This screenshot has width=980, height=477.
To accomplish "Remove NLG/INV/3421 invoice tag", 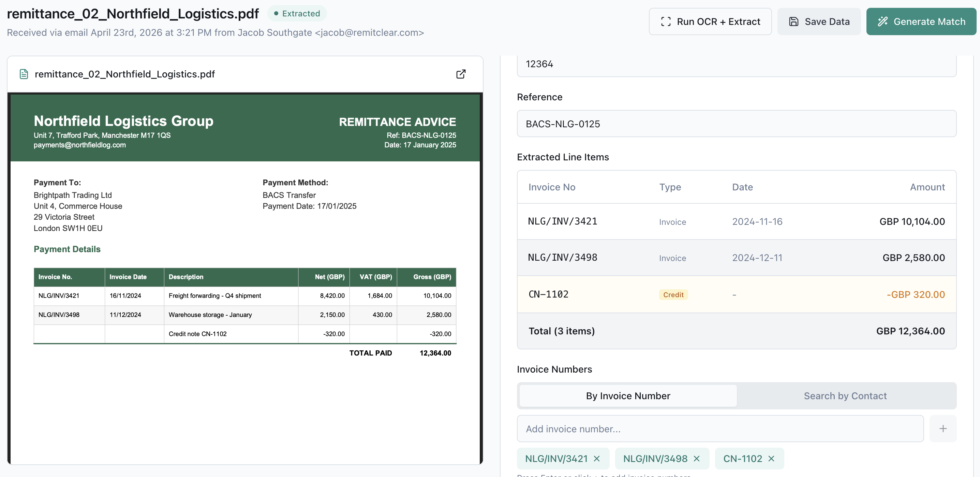I will tap(597, 458).
